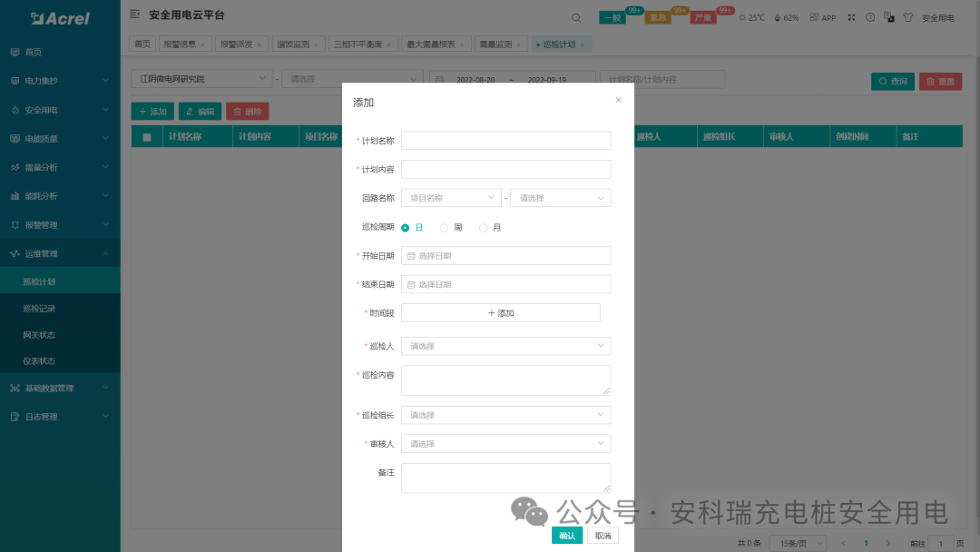
Task: Switch to the 首页 tab
Action: (142, 44)
